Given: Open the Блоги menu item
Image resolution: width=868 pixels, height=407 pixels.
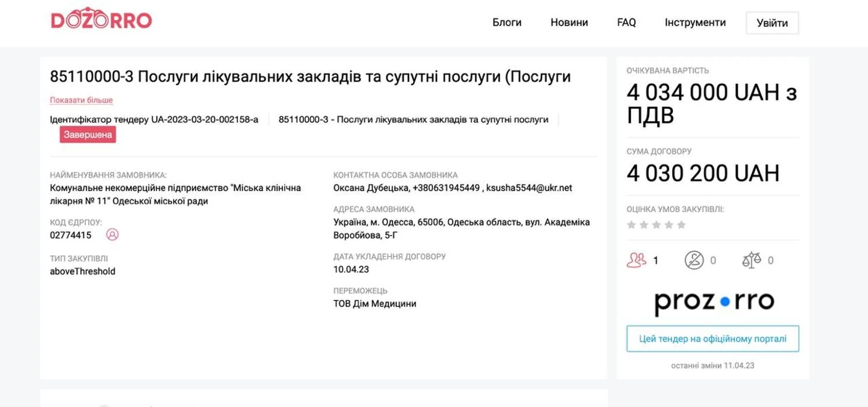Looking at the screenshot, I should click(507, 23).
